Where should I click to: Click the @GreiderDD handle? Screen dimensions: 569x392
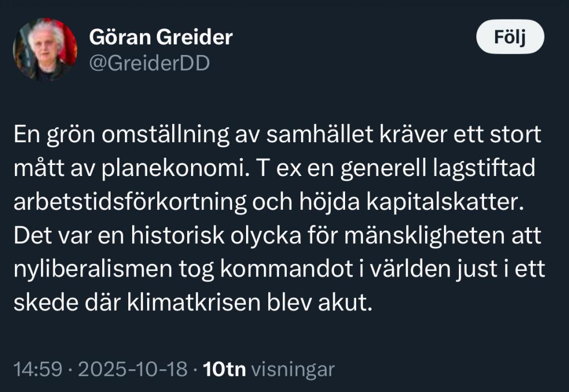click(149, 64)
